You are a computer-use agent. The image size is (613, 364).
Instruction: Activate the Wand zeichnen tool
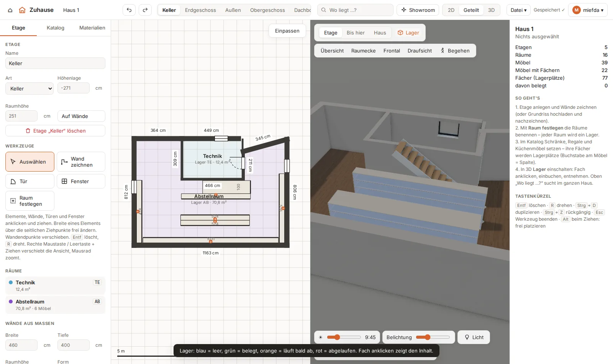tap(81, 162)
